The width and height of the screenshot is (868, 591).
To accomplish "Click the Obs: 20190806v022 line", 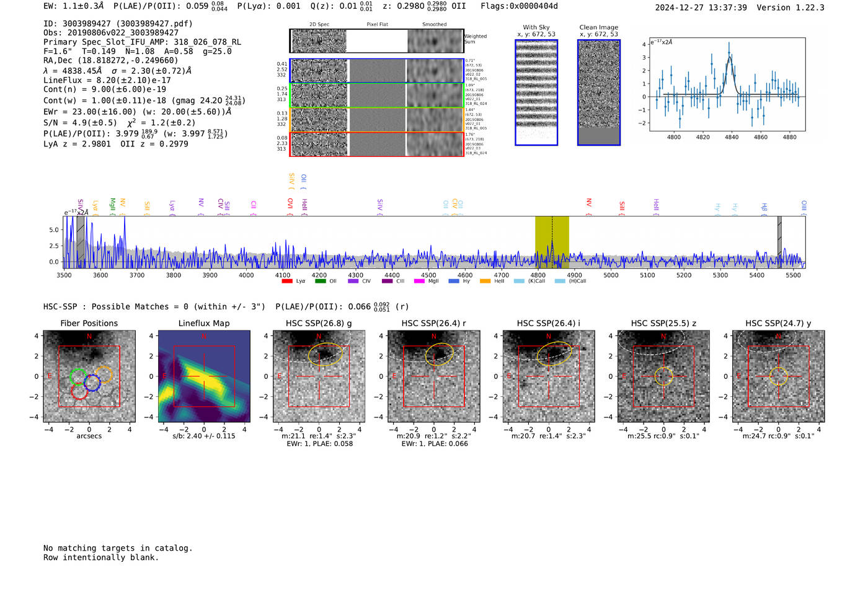I will [111, 32].
